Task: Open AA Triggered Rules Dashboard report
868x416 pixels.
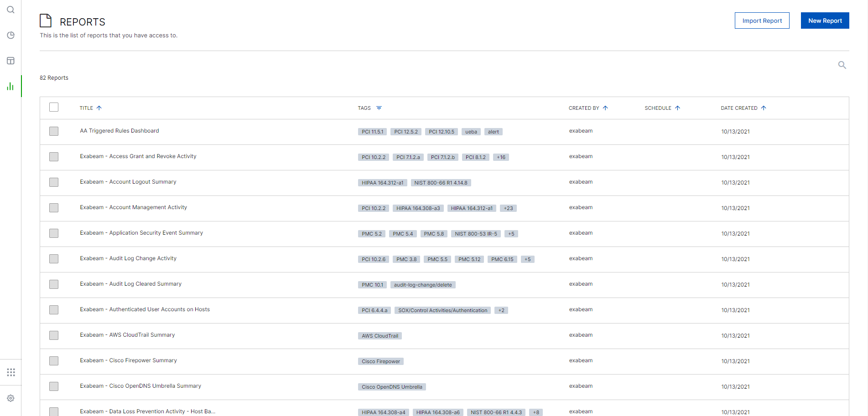Action: 120,131
